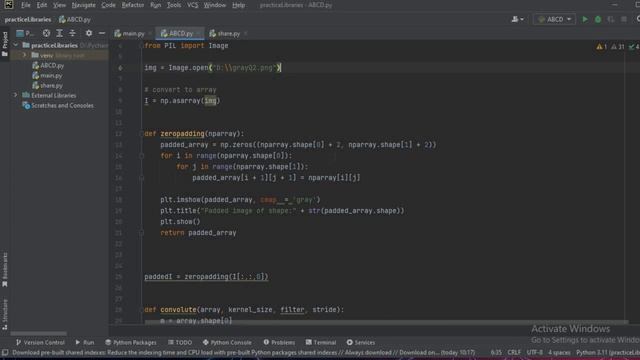
Task: Toggle the Bookmarks tool window side tab
Action: (x=5, y=269)
